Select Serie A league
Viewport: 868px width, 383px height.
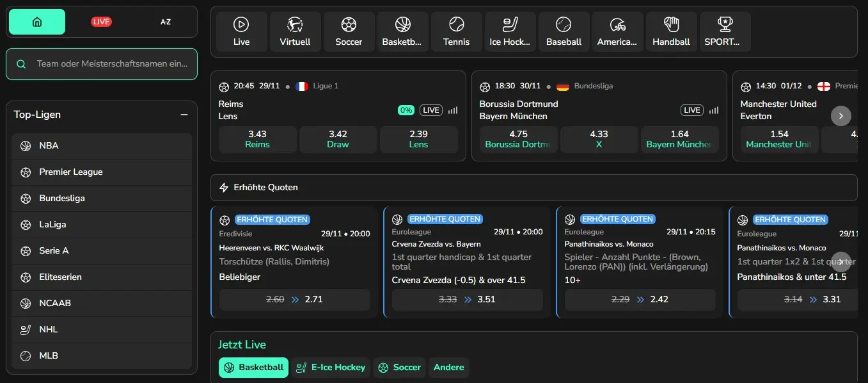pyautogui.click(x=102, y=251)
